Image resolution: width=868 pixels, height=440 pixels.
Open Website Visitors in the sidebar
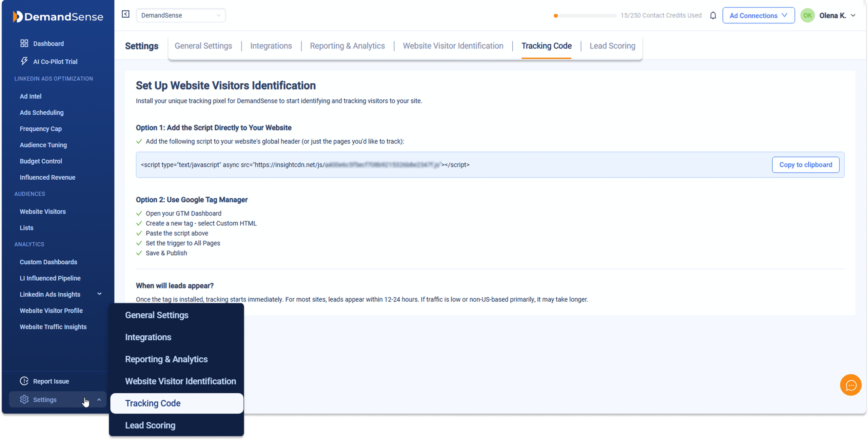43,212
